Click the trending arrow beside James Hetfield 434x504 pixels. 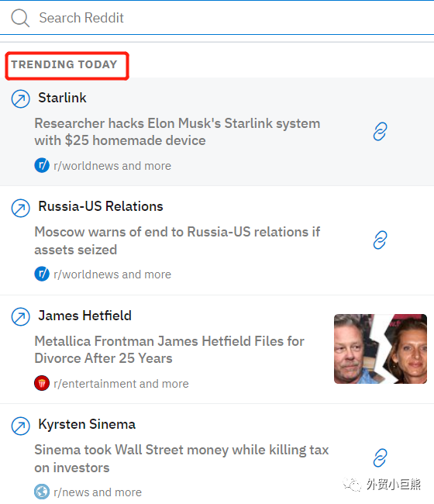click(x=21, y=317)
